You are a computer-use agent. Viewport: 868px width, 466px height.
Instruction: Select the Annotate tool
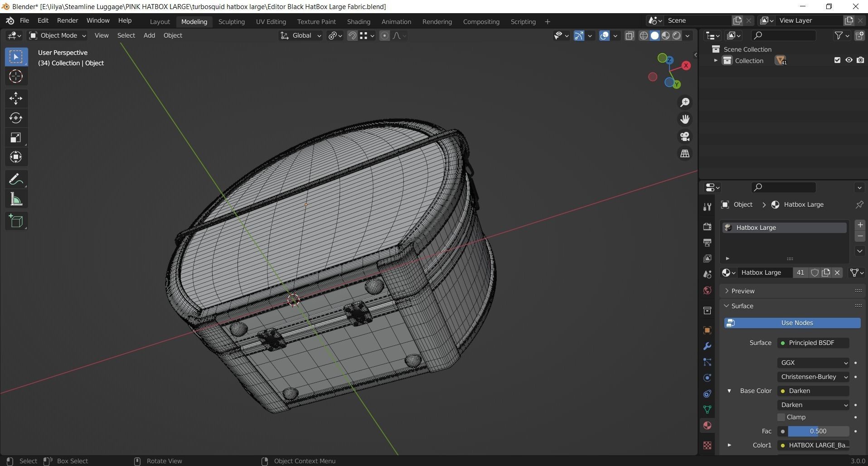[16, 179]
